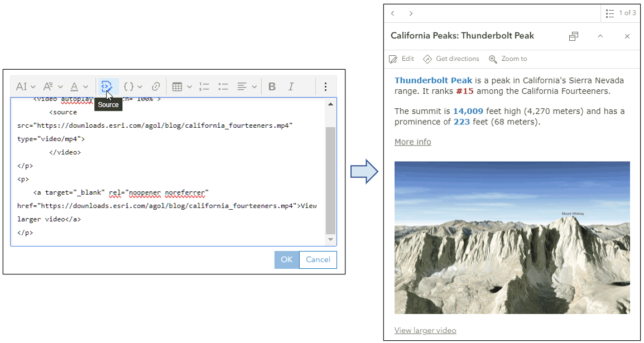644x343 pixels.
Task: Close the Thunderbolt Peak popup
Action: [x=627, y=36]
